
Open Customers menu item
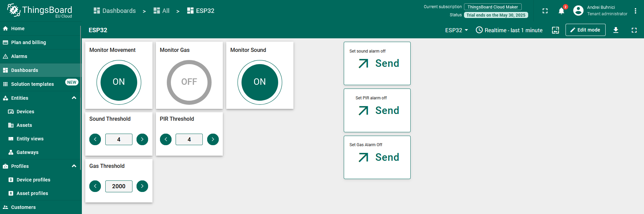coord(41,207)
